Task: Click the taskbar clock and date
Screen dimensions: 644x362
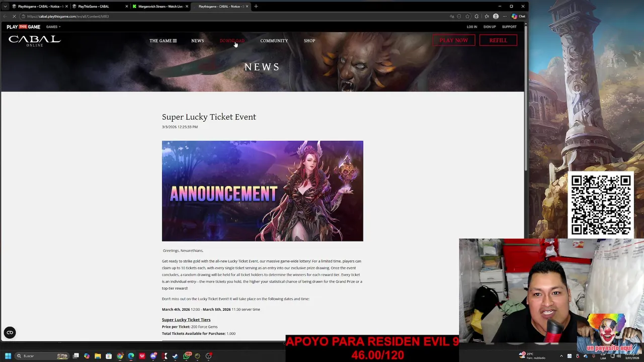Action: (632, 356)
